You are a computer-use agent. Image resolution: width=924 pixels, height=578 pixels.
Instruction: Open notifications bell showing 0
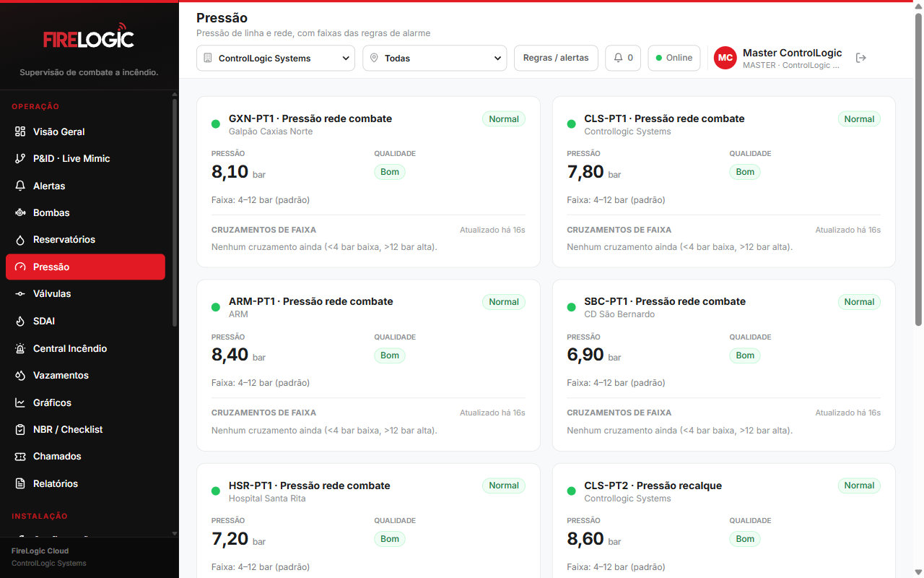[623, 58]
